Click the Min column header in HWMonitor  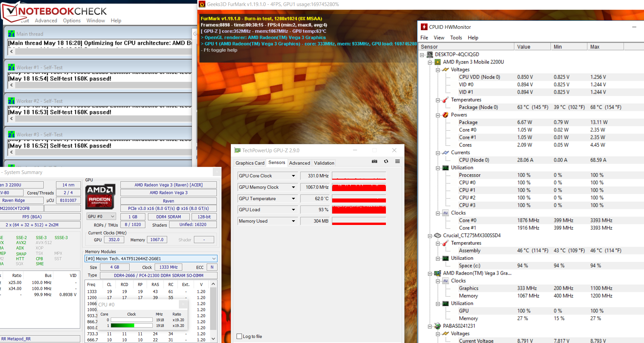[x=569, y=47]
